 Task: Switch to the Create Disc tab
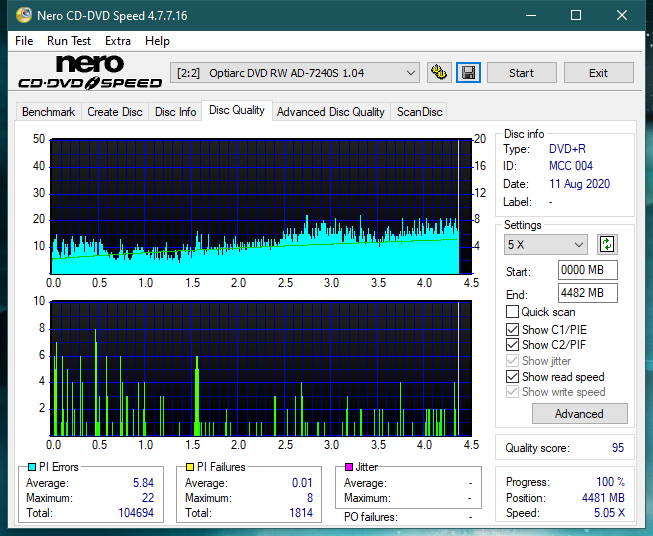coord(115,112)
